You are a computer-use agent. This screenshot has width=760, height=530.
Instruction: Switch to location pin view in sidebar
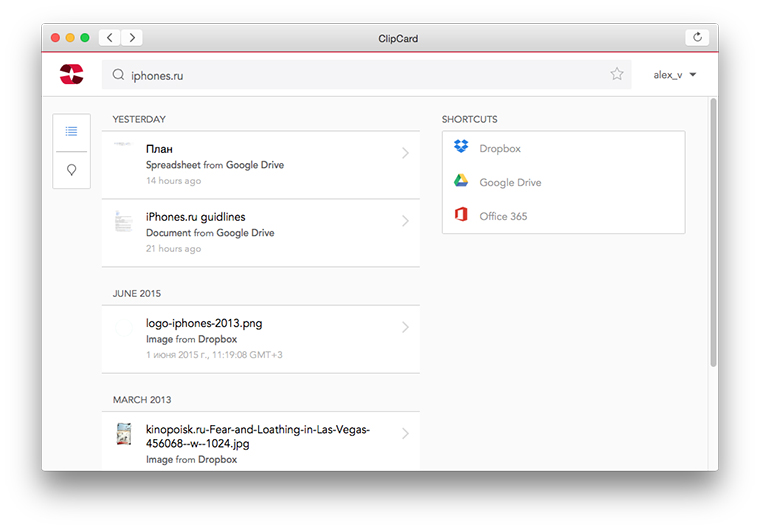[72, 170]
